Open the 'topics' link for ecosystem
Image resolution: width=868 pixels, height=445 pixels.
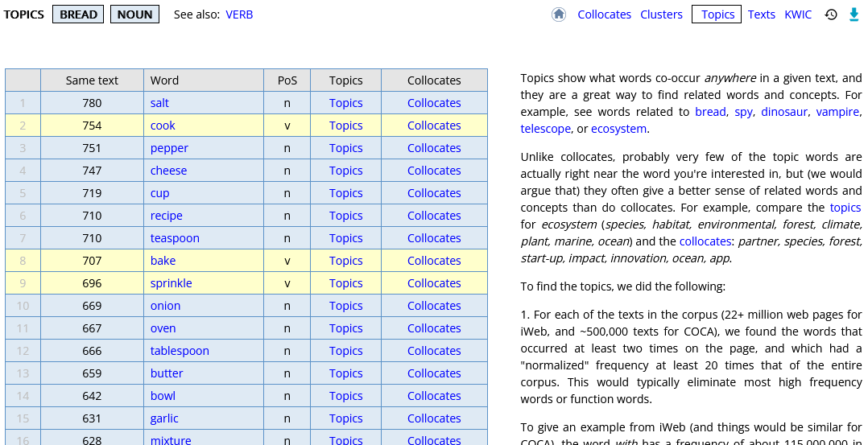(x=845, y=208)
